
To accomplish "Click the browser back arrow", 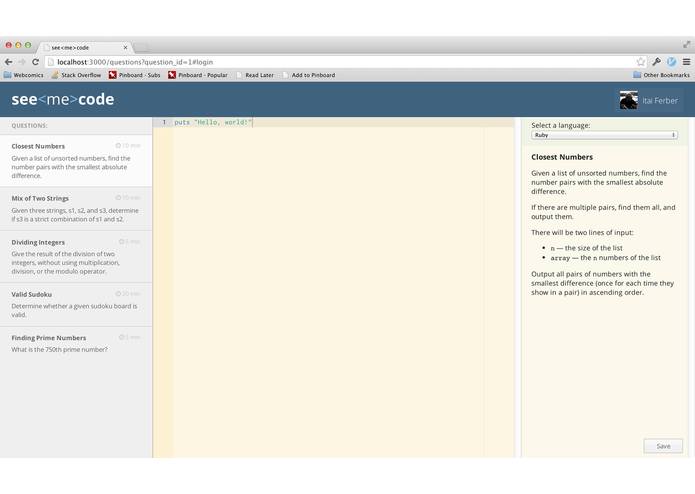I will click(x=8, y=62).
